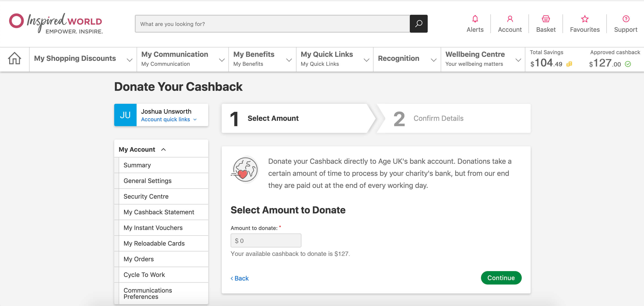Open the Support question mark icon
The image size is (644, 306).
click(x=625, y=19)
